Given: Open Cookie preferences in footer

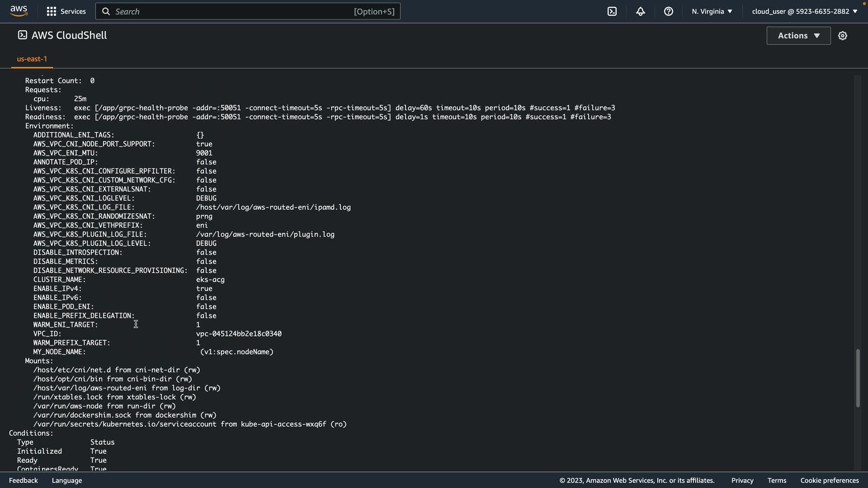Looking at the screenshot, I should tap(829, 480).
